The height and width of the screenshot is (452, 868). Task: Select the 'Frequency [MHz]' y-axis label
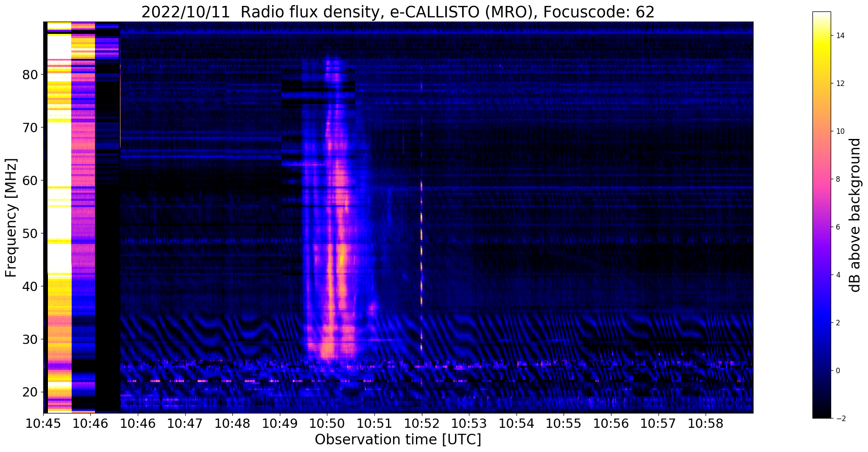tap(11, 218)
